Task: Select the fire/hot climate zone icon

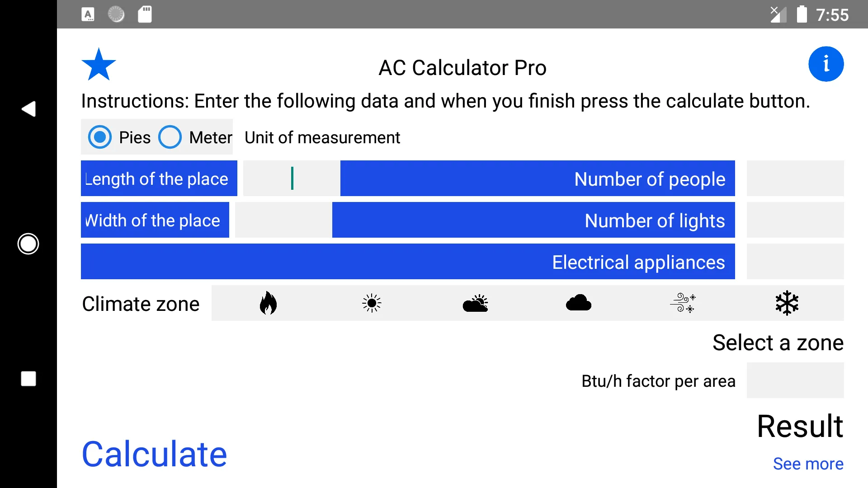Action: pyautogui.click(x=268, y=303)
